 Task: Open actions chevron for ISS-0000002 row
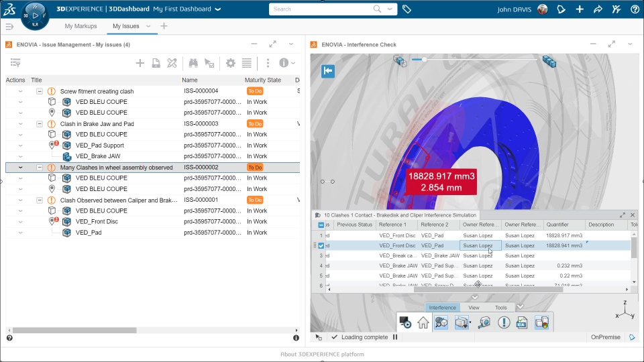[21, 168]
